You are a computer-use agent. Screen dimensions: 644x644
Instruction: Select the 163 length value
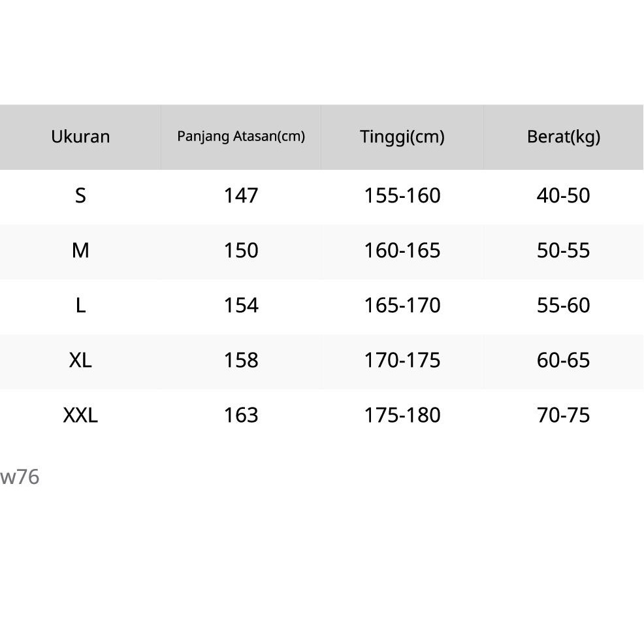click(241, 415)
